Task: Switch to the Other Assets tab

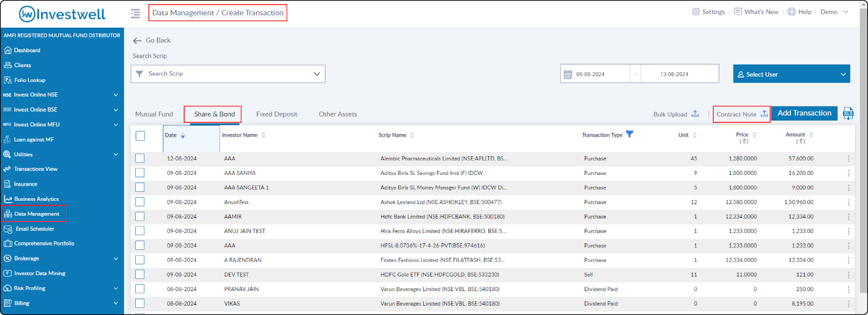Action: [x=338, y=114]
